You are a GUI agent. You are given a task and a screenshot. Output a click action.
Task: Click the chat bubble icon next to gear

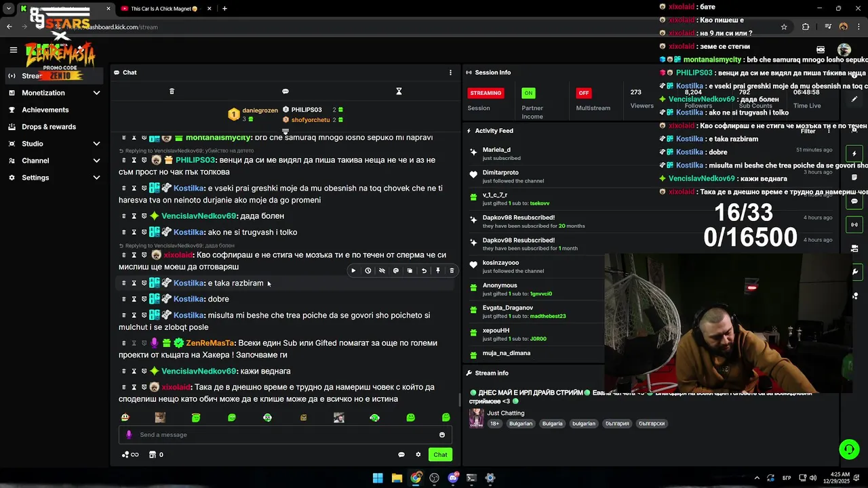tap(401, 455)
